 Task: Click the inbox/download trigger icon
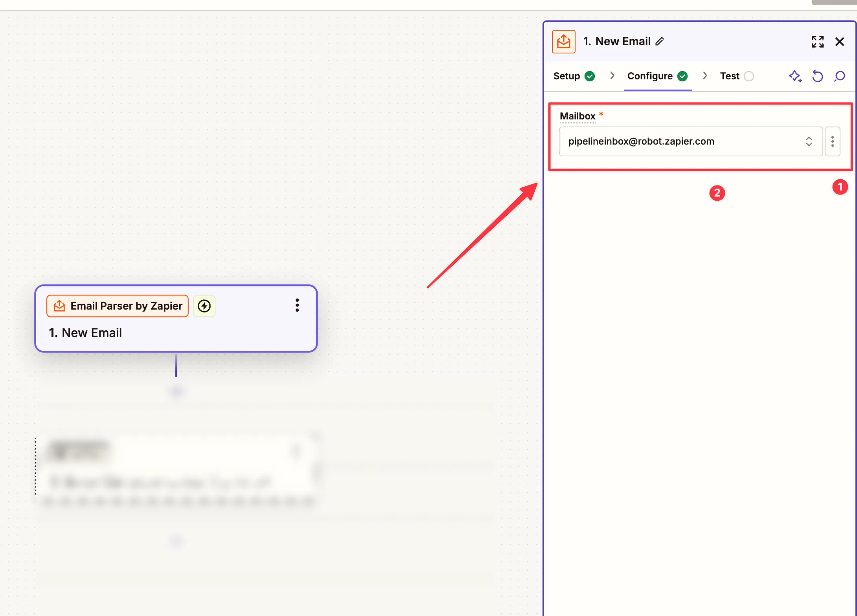(x=564, y=41)
